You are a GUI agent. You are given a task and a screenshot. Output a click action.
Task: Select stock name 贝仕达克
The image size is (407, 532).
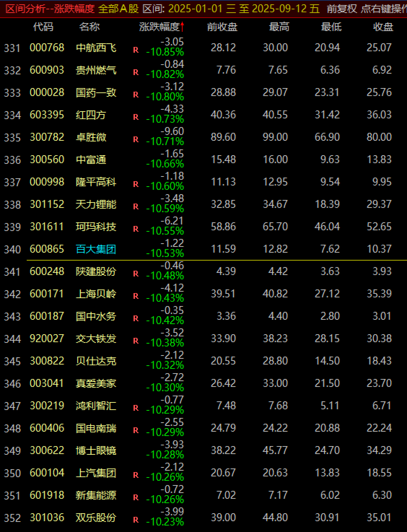[96, 361]
